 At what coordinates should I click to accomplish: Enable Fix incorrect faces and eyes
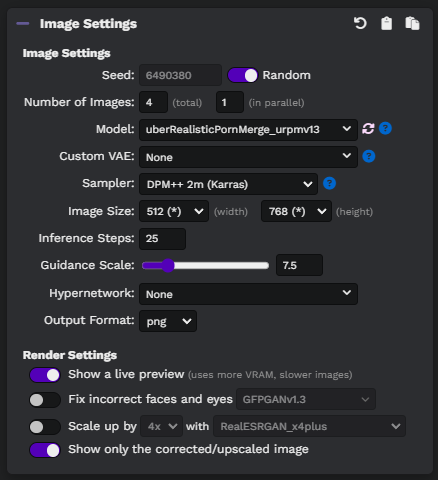pyautogui.click(x=45, y=400)
